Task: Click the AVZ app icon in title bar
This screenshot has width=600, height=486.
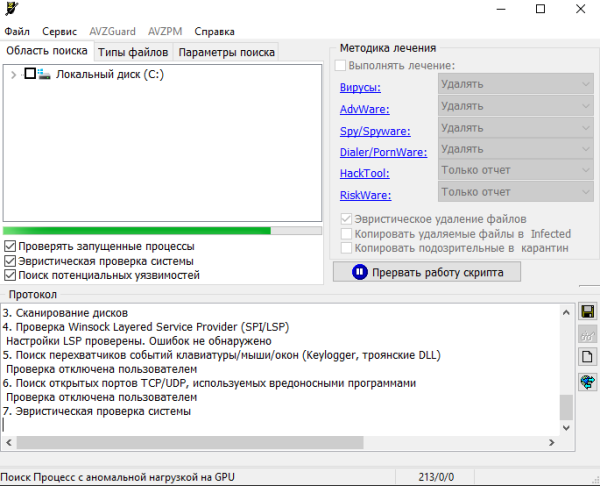Action: tap(12, 8)
